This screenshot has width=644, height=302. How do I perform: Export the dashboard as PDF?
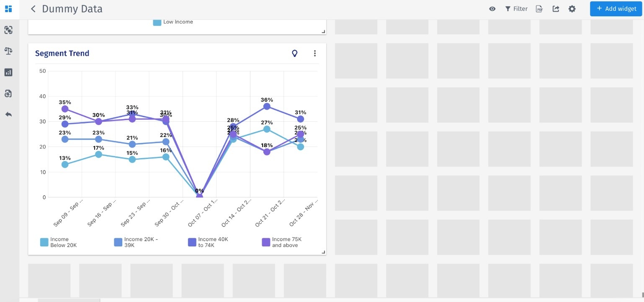539,9
